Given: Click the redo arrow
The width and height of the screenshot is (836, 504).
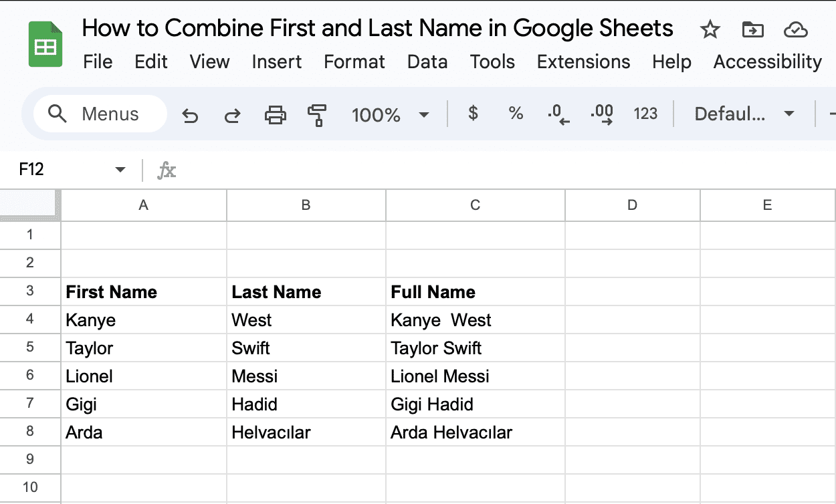Looking at the screenshot, I should [x=232, y=115].
